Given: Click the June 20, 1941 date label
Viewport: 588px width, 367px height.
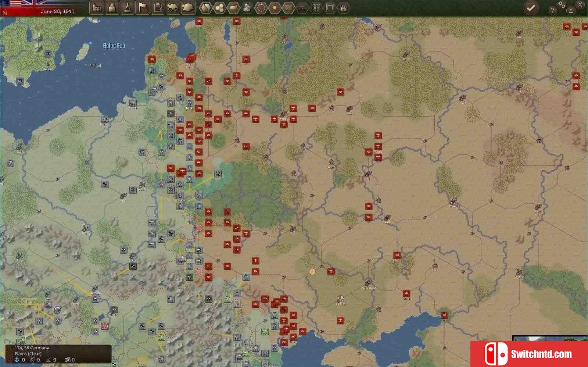Looking at the screenshot, I should [57, 11].
